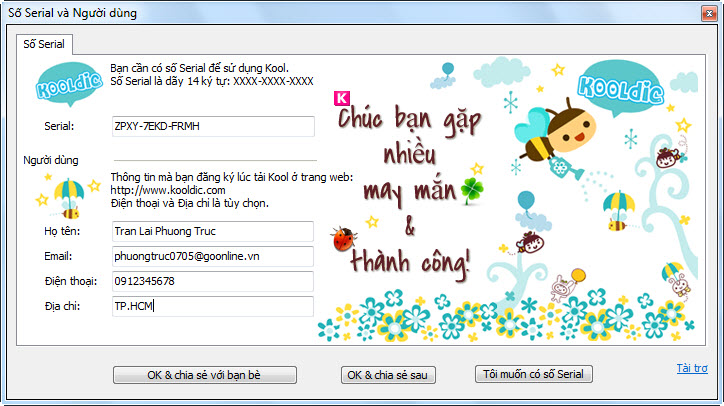
Task: Click the green four-leaf clover icon
Action: tap(469, 188)
